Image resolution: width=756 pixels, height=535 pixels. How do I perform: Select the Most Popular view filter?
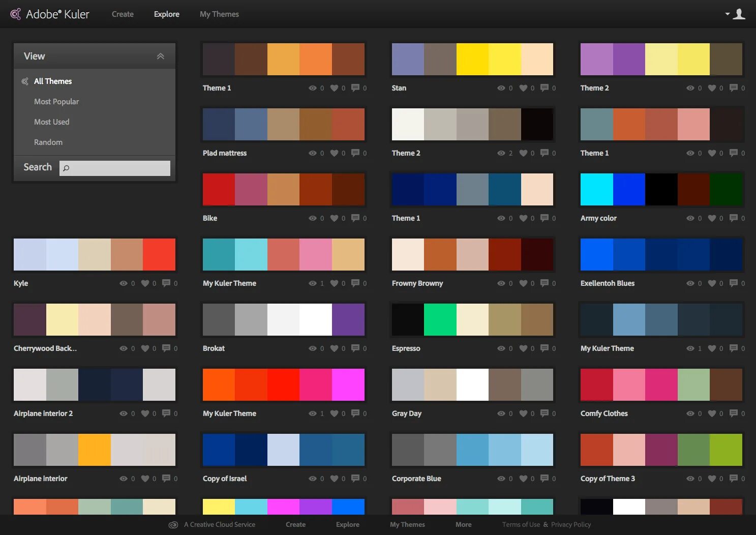(56, 102)
